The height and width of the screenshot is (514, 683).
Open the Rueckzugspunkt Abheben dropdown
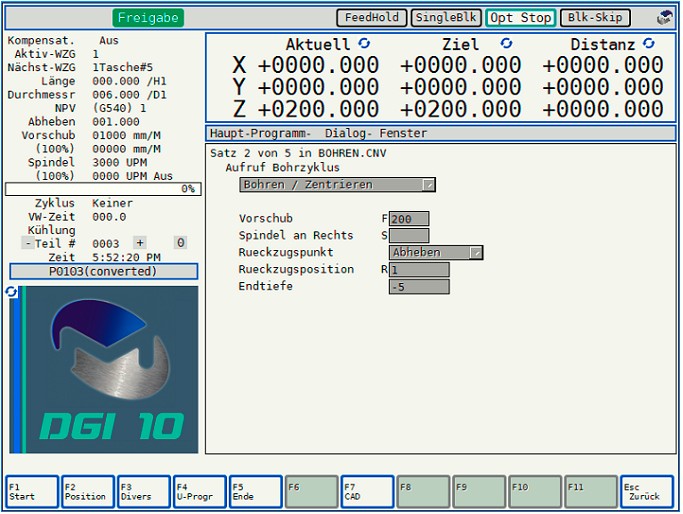click(x=436, y=252)
